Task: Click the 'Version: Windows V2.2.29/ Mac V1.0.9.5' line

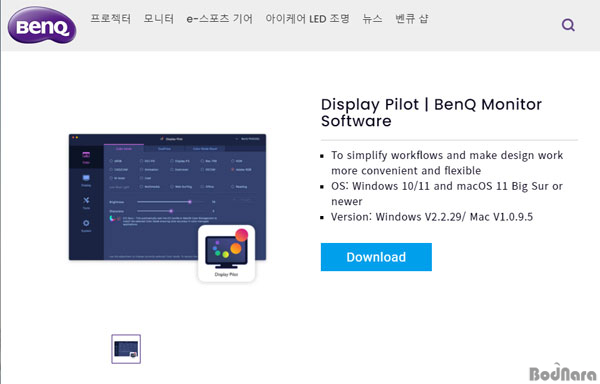Action: (432, 217)
